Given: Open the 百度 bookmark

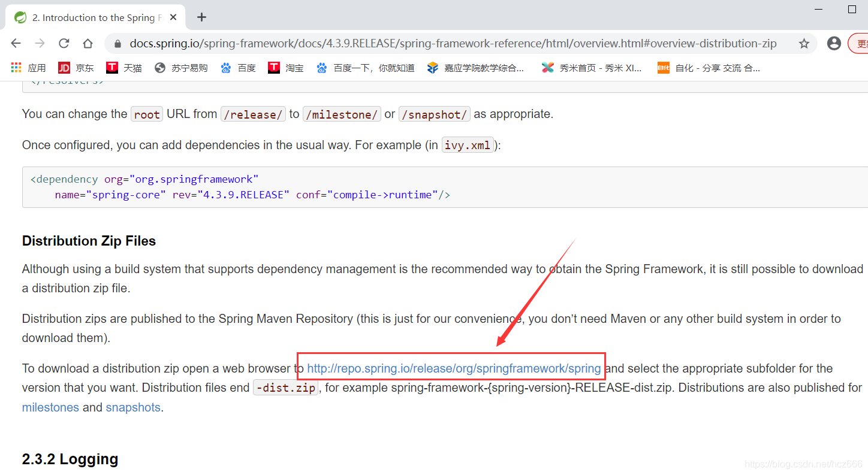Looking at the screenshot, I should pos(238,68).
